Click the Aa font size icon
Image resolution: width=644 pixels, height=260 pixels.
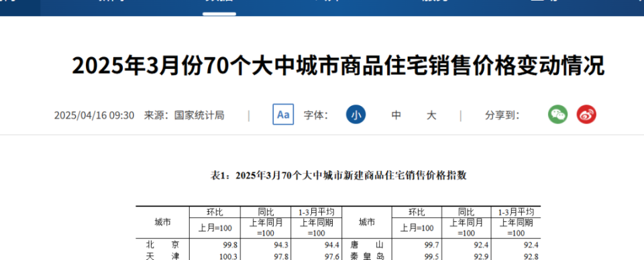point(283,115)
